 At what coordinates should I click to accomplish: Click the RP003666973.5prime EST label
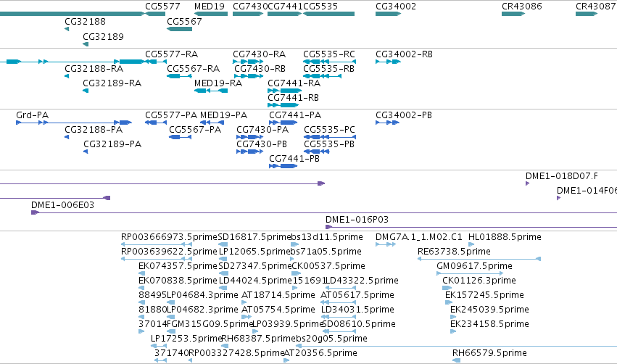(169, 237)
